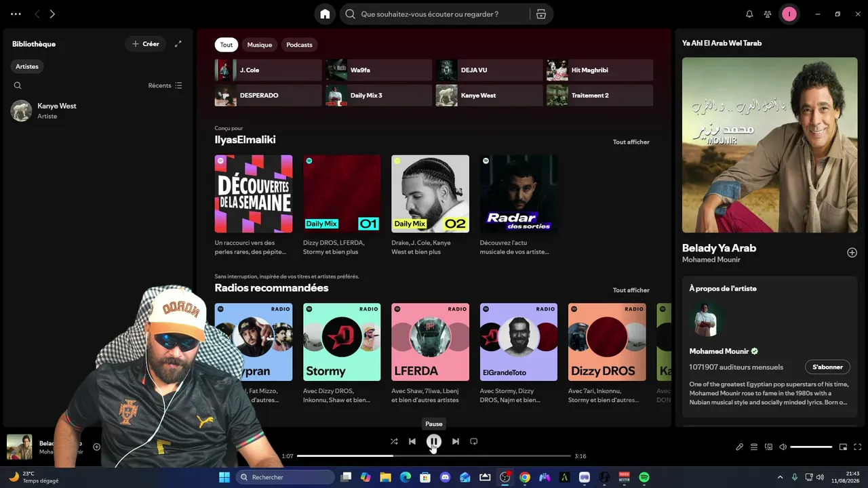Screen dimensions: 868x488
Task: Connect to a device
Action: [768, 447]
